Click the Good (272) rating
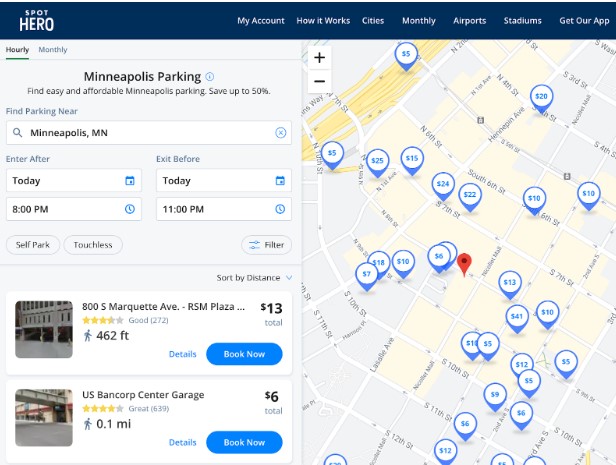 (148, 320)
